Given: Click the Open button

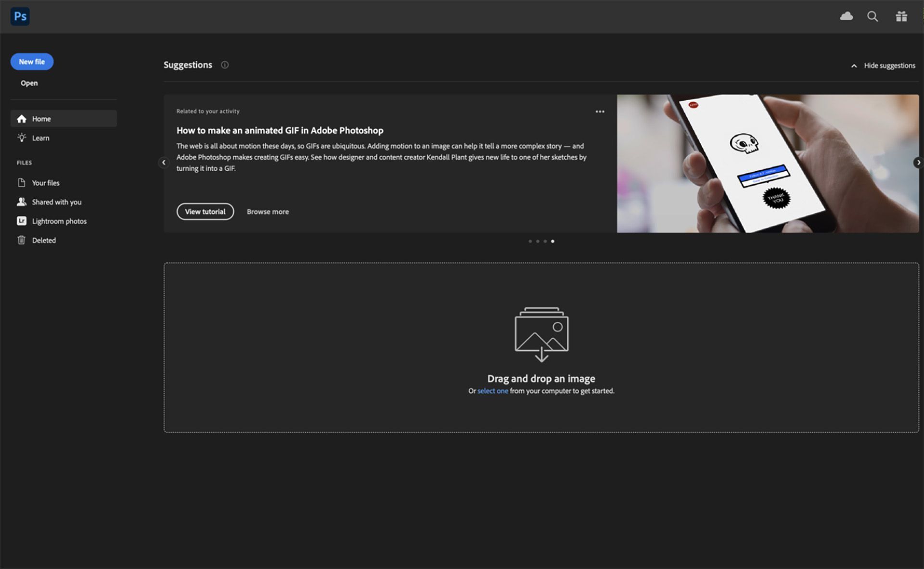Looking at the screenshot, I should [29, 83].
